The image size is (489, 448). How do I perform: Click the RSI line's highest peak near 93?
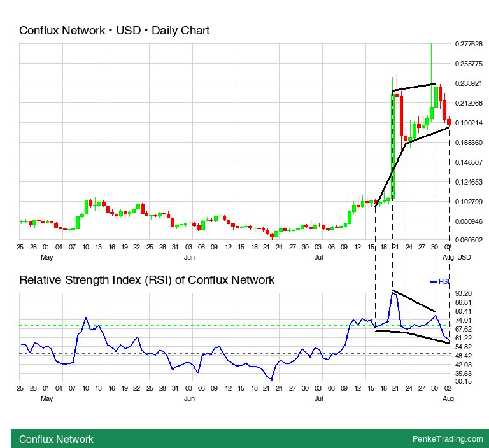point(393,293)
